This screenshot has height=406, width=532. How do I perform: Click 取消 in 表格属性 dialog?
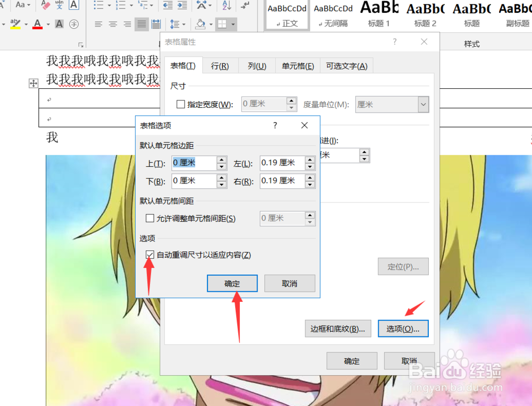click(x=409, y=361)
